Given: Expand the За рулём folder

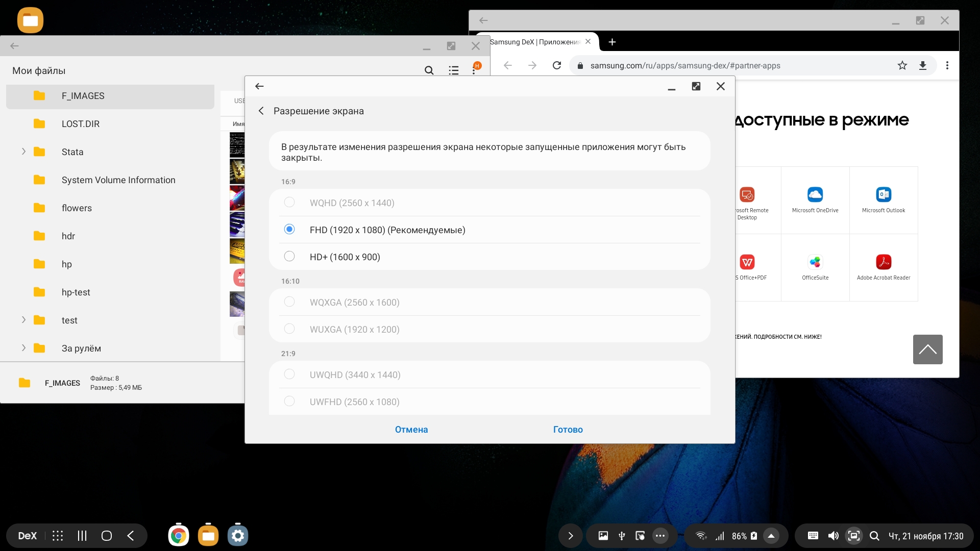Looking at the screenshot, I should coord(23,348).
